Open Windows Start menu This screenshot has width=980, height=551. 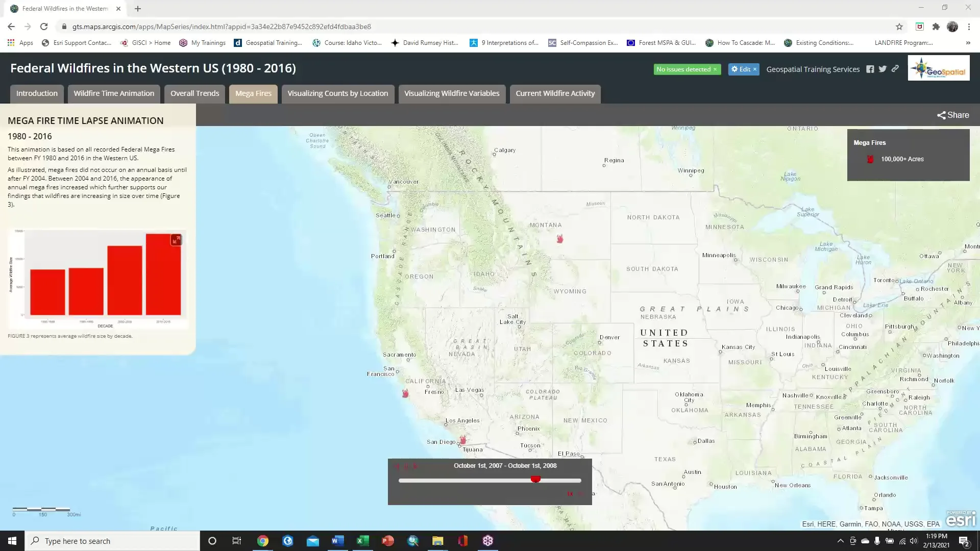pyautogui.click(x=12, y=541)
